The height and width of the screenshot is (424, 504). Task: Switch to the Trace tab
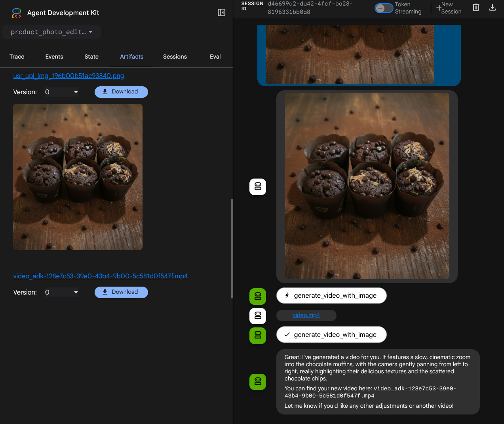coord(17,57)
